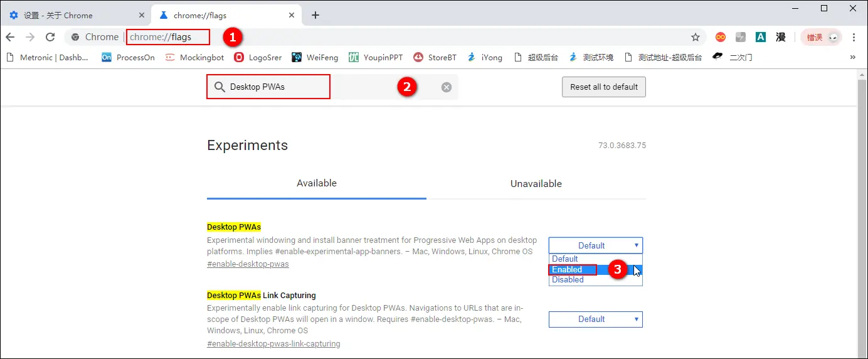Screen dimensions: 868x359
Task: Click the reload page icon
Action: pos(50,37)
